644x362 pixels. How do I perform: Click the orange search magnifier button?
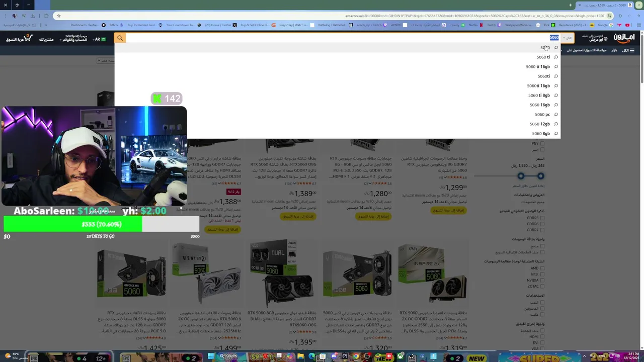(x=120, y=38)
